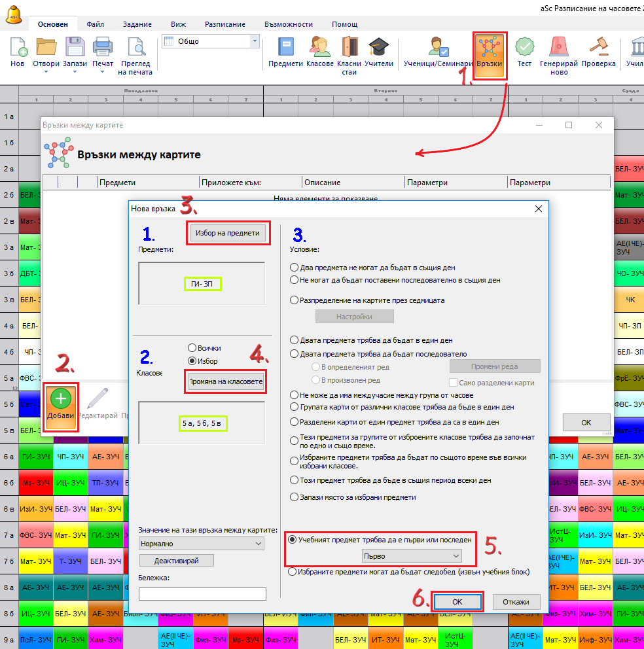Open the Предмети subjects icon

[286, 52]
